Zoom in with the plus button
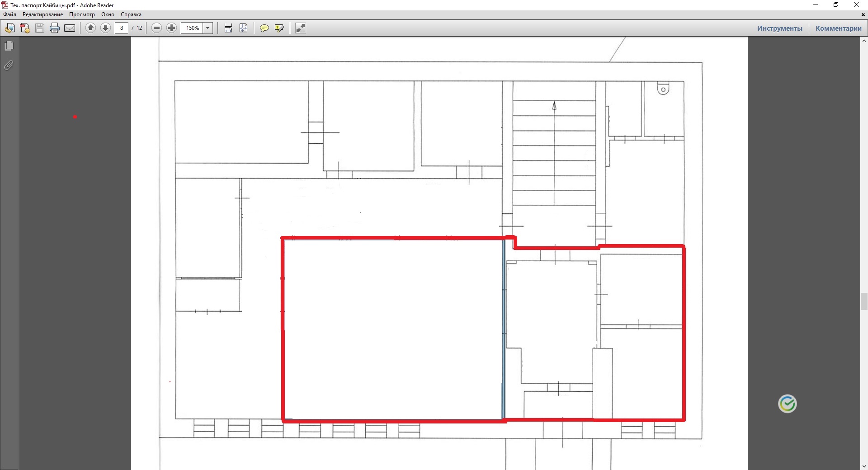This screenshot has height=470, width=868. 171,28
